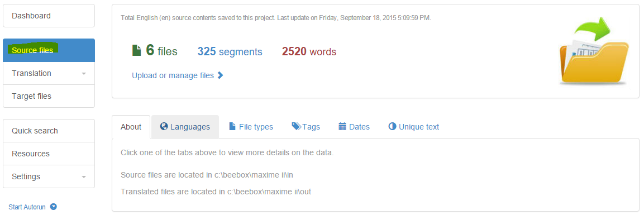Click the green document icon beside 6 files
The image size is (644, 215).
click(x=136, y=50)
